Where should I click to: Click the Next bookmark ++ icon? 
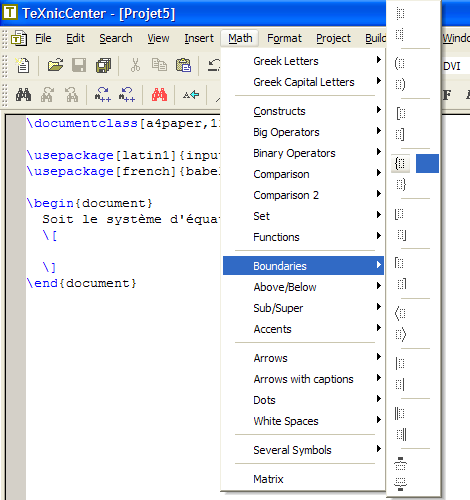pos(103,95)
